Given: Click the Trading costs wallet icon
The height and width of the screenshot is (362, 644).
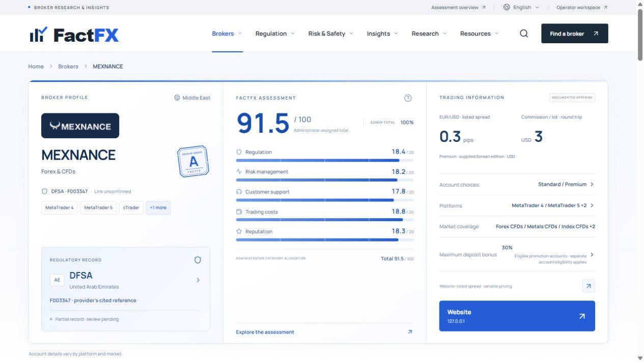Looking at the screenshot, I should click(239, 212).
